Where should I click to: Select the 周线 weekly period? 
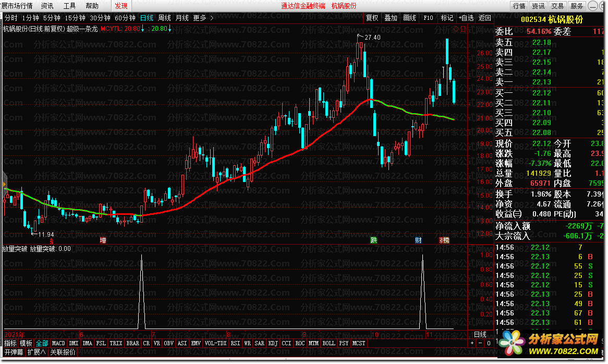(x=164, y=18)
